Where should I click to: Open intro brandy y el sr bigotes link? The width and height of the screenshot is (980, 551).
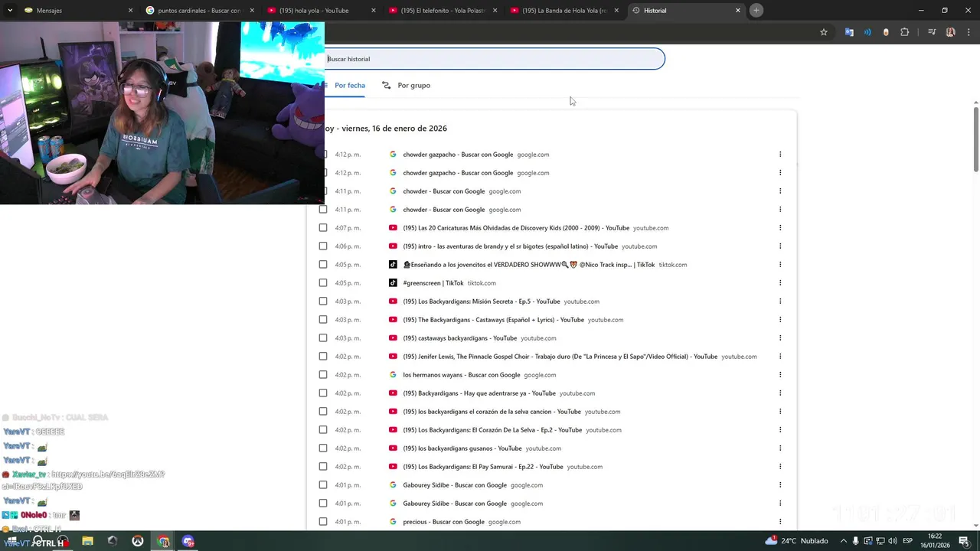511,246
